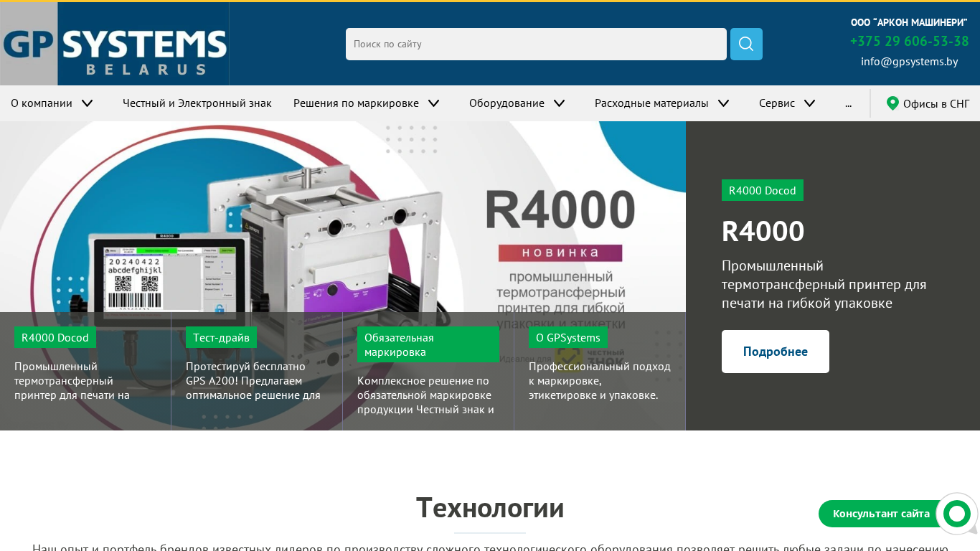Screen dimensions: 980x551
Task: Expand О компании chevron
Action: (88, 103)
